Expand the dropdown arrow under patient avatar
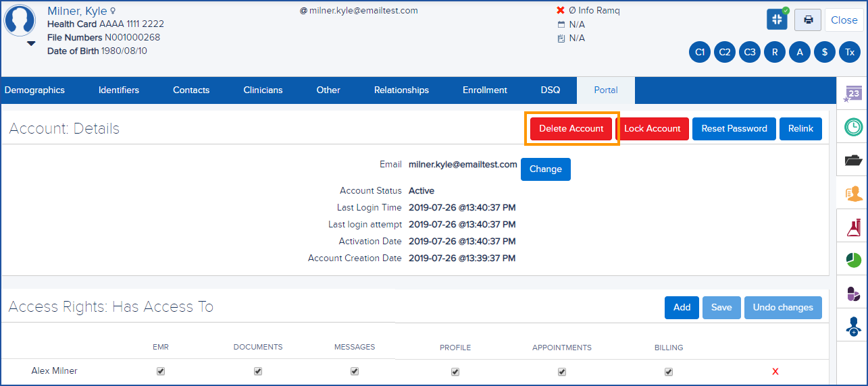 coord(31,44)
